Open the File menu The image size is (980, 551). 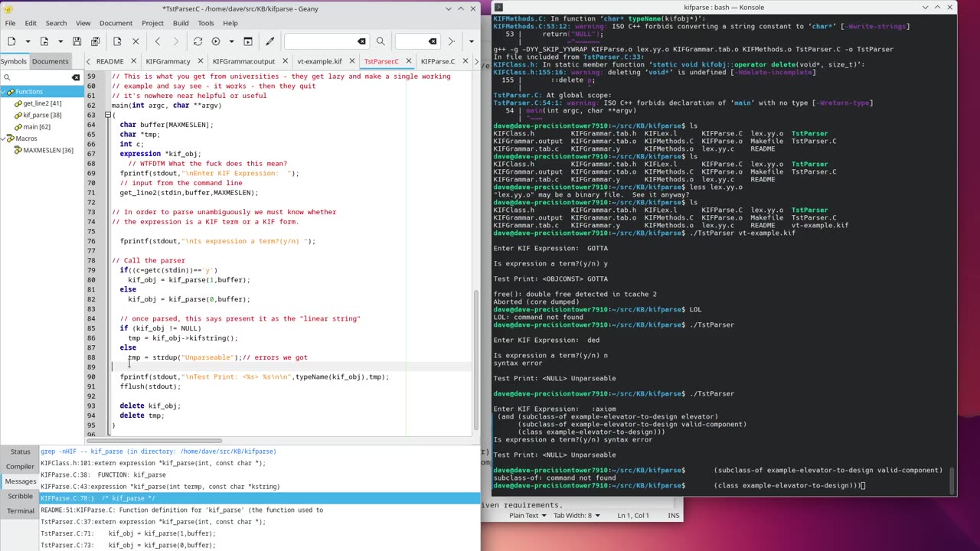(10, 23)
